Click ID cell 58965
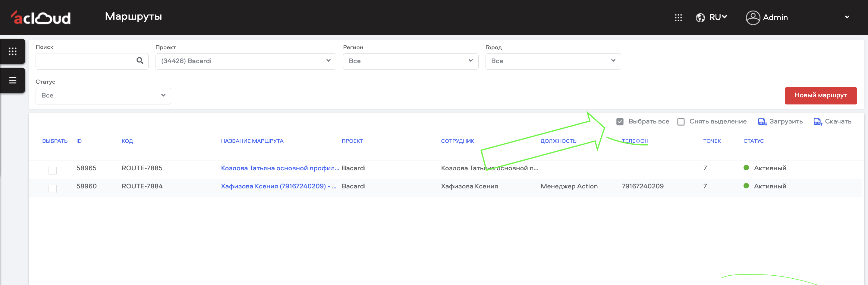 pyautogui.click(x=86, y=168)
